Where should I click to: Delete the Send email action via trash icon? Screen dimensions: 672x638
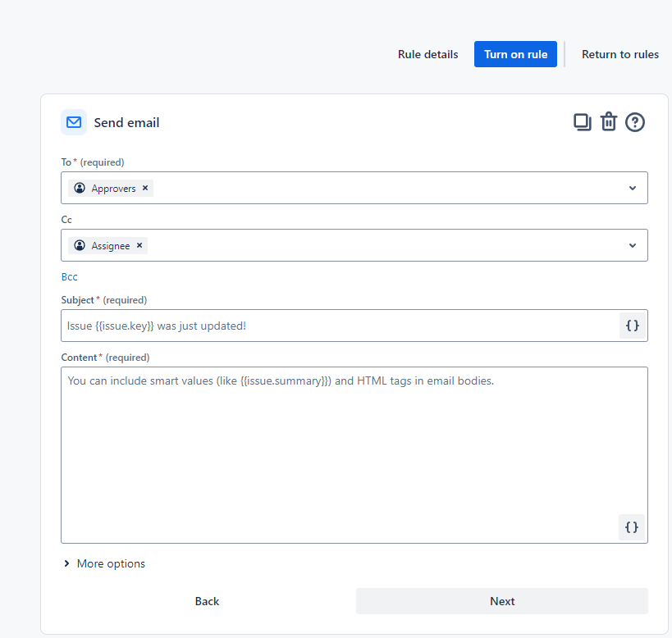(x=609, y=121)
